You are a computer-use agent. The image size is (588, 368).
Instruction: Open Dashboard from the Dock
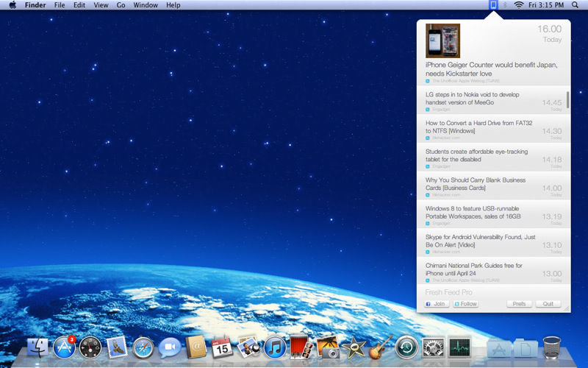90,347
